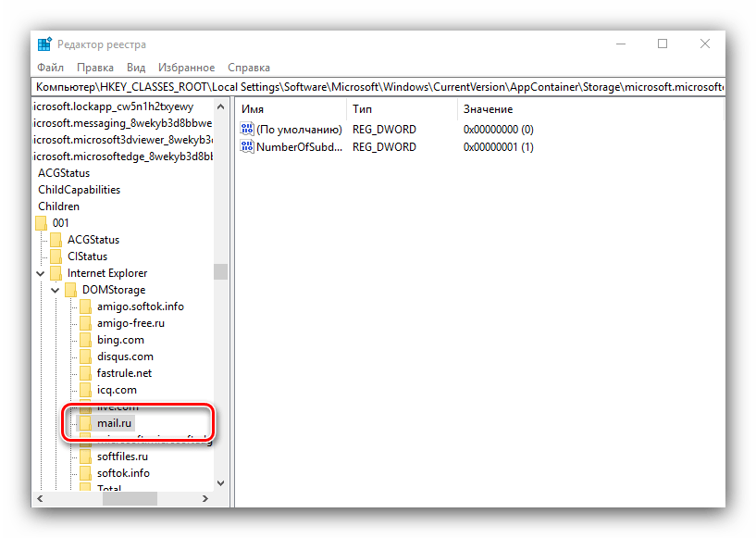Screen dimensions: 756x538
Task: Click the bing.com key folder icon
Action: (85, 340)
